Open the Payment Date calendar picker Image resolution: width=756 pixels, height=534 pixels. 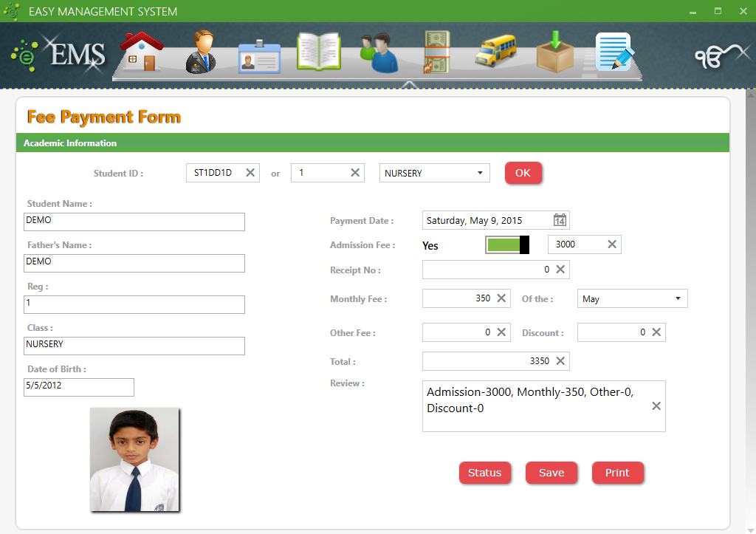560,220
